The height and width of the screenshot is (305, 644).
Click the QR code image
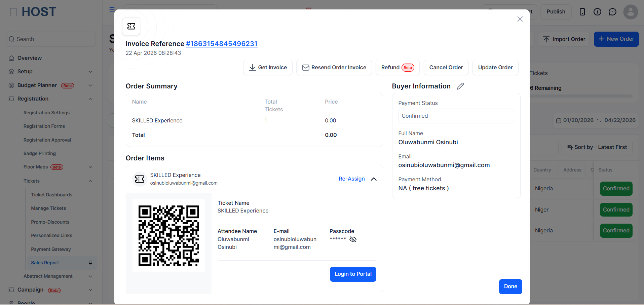(169, 236)
